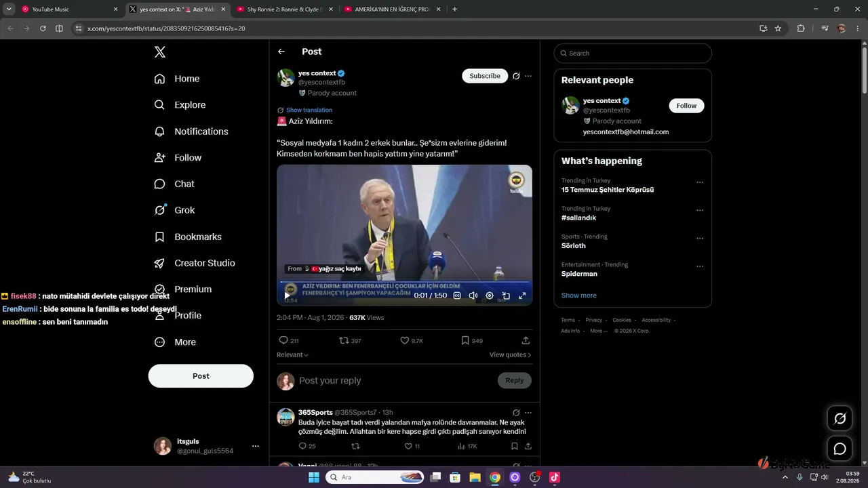The image size is (868, 488).
Task: Click the Follow item in the left sidebar
Action: [x=178, y=158]
